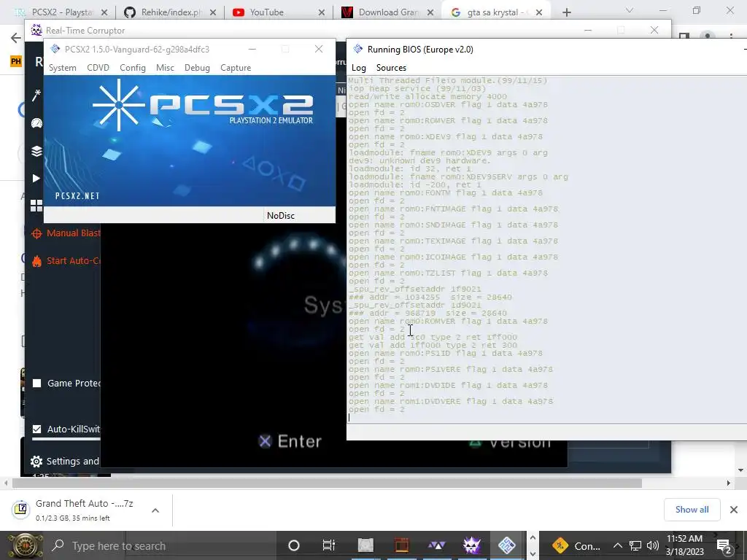
Task: Switch to the PCSX2 browser tab
Action: click(61, 12)
